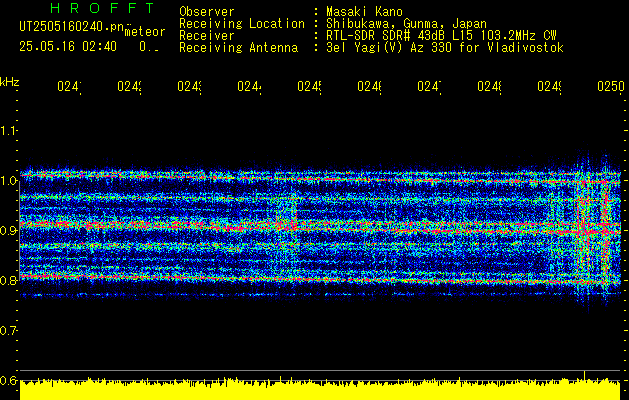Click the date stamp 25.05.16 02:40

68,47
